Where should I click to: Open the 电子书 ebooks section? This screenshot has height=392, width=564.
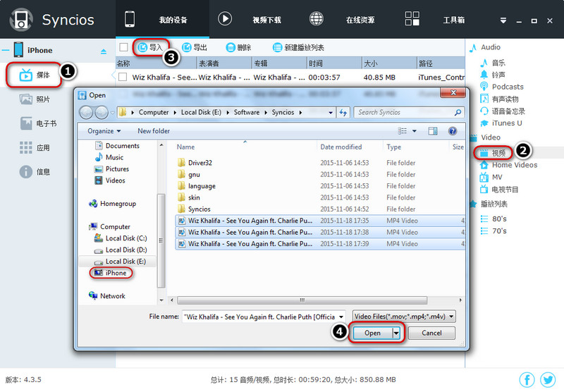38,123
